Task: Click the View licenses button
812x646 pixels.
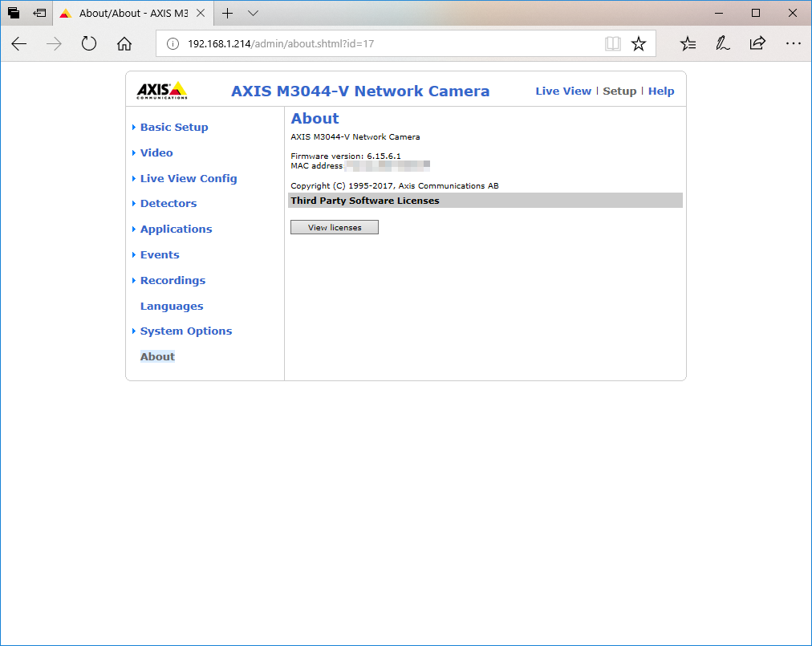Action: pos(335,227)
